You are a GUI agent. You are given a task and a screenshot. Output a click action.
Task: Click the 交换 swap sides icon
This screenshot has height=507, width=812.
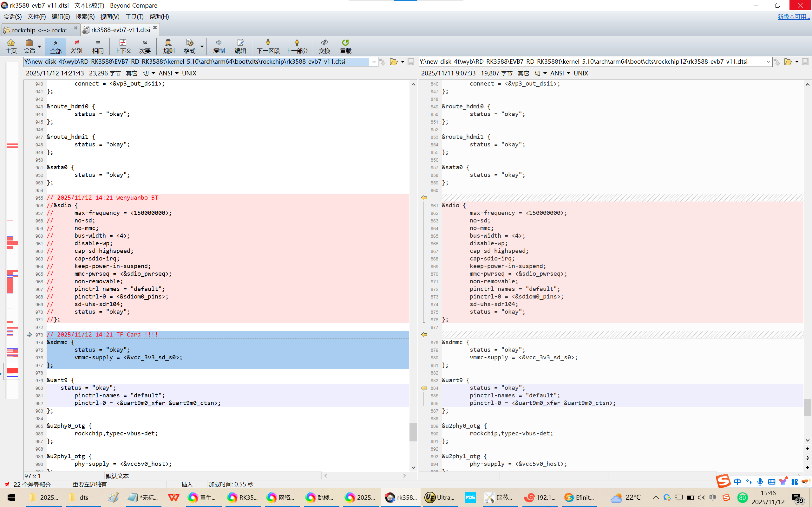pos(324,46)
